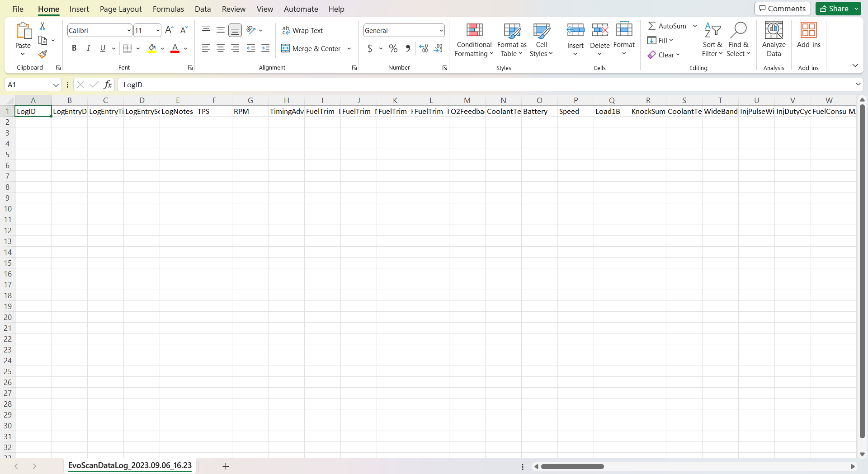868x474 pixels.
Task: Click the Comments button
Action: [782, 9]
